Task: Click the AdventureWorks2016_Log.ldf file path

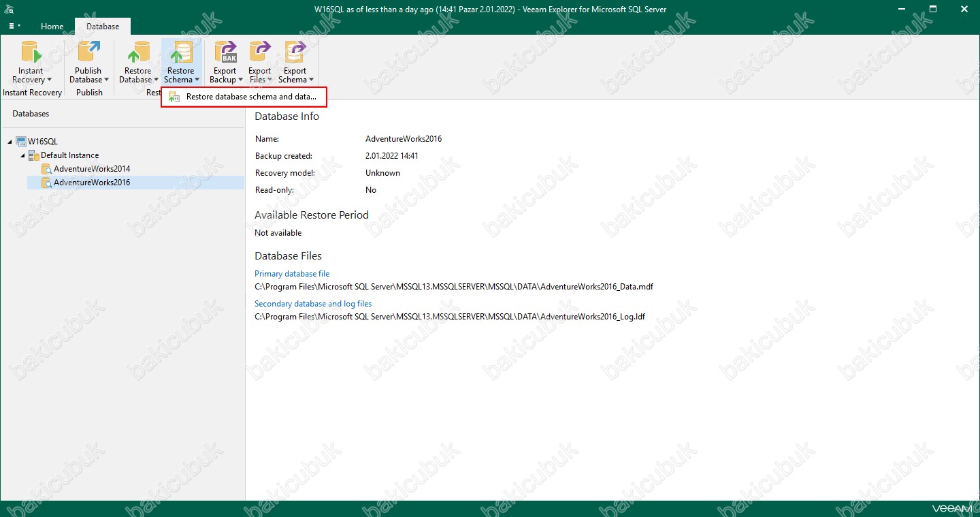Action: point(450,317)
